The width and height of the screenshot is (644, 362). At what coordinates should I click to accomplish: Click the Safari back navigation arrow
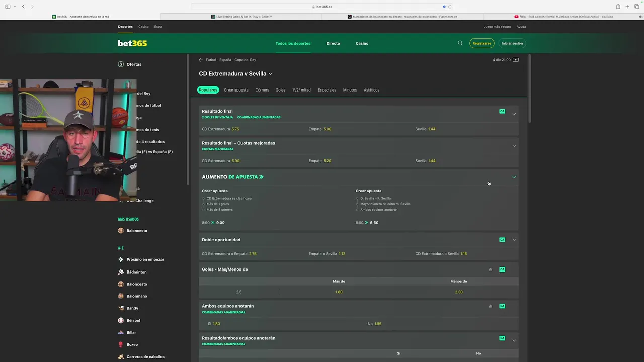click(23, 7)
